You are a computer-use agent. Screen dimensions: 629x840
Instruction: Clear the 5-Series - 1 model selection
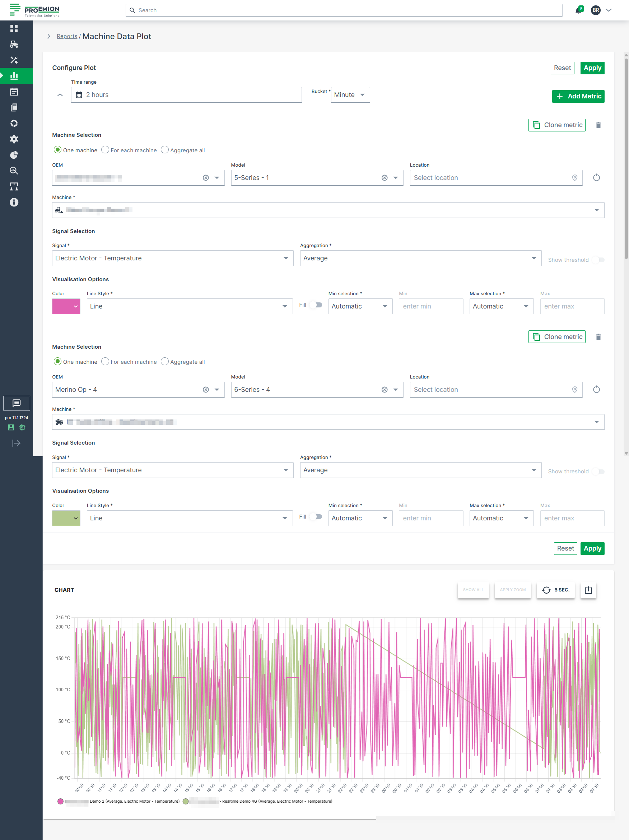tap(384, 178)
